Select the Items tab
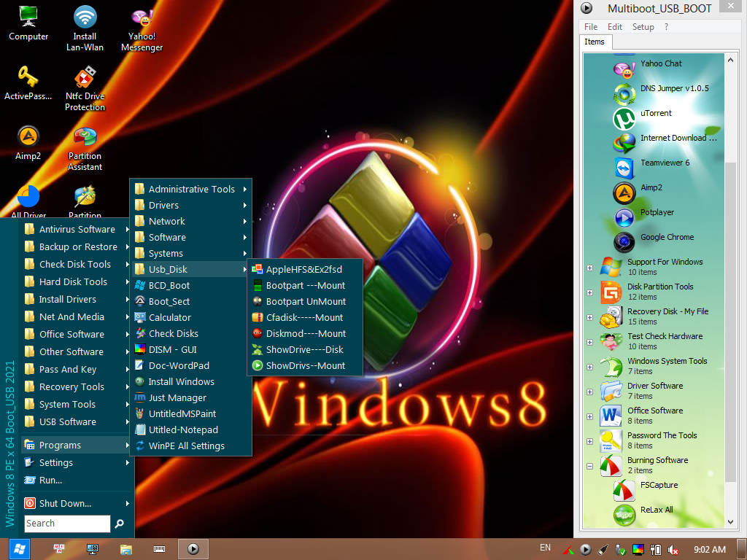 pyautogui.click(x=595, y=42)
